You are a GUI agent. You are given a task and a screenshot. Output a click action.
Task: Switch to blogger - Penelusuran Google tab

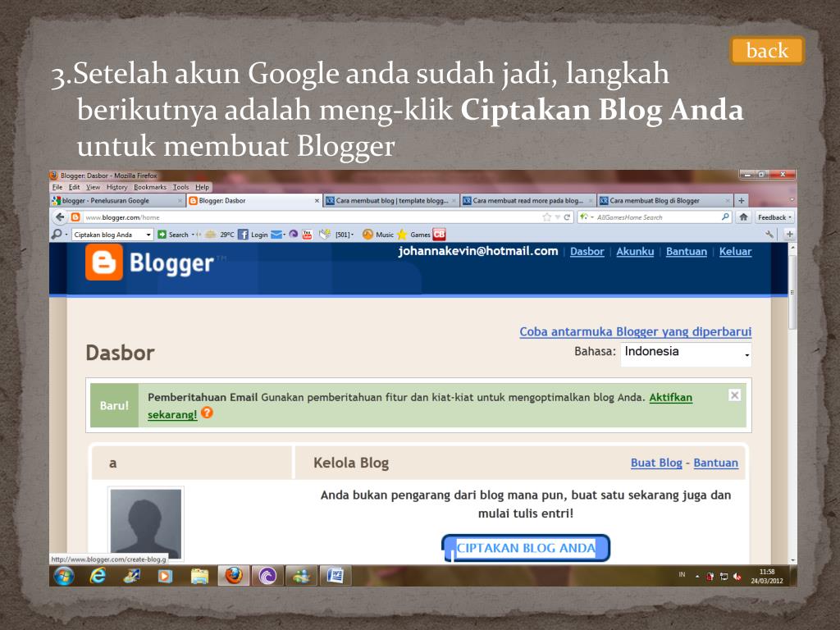[117, 200]
